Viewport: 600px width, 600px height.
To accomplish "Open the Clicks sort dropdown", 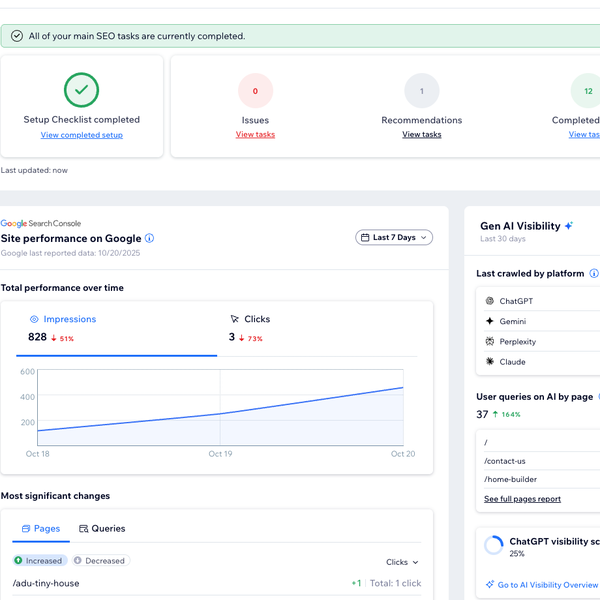I will [x=402, y=562].
